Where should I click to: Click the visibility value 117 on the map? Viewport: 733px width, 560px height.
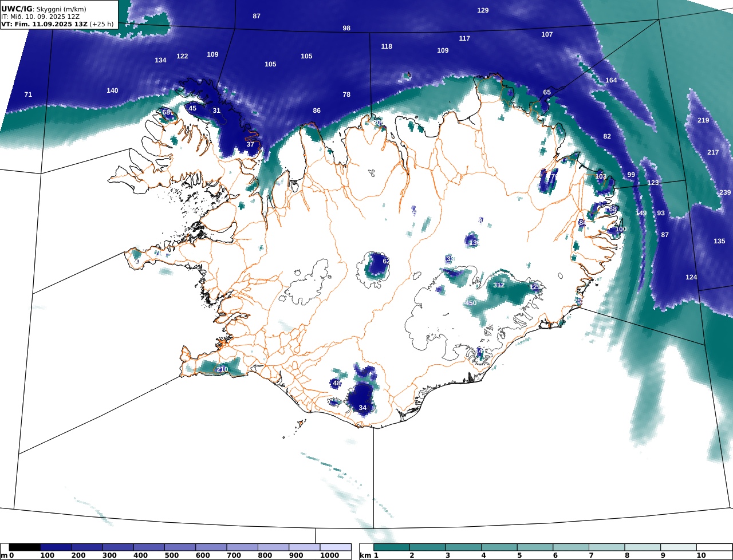(x=464, y=38)
